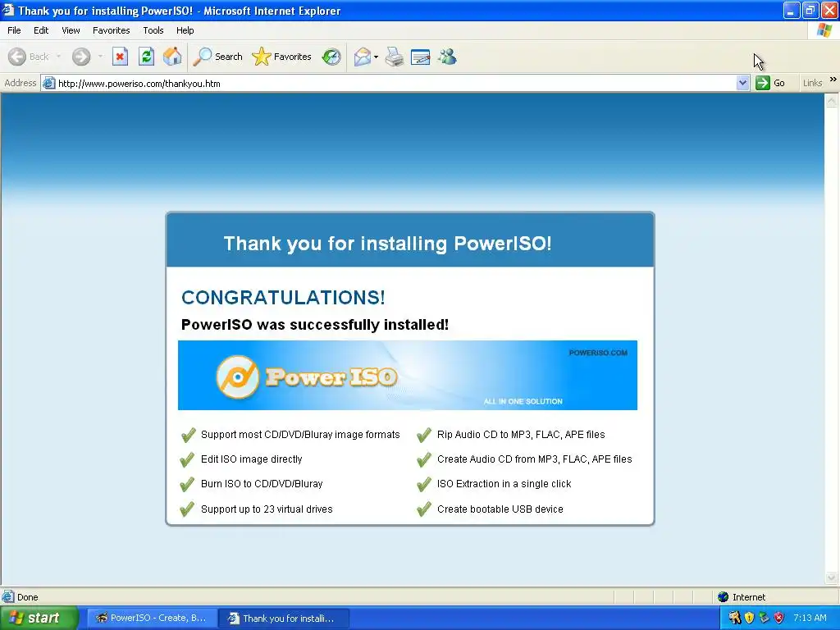The image size is (840, 630).
Task: Click 'PowerISO was successfully installed!' text
Action: [x=315, y=325]
